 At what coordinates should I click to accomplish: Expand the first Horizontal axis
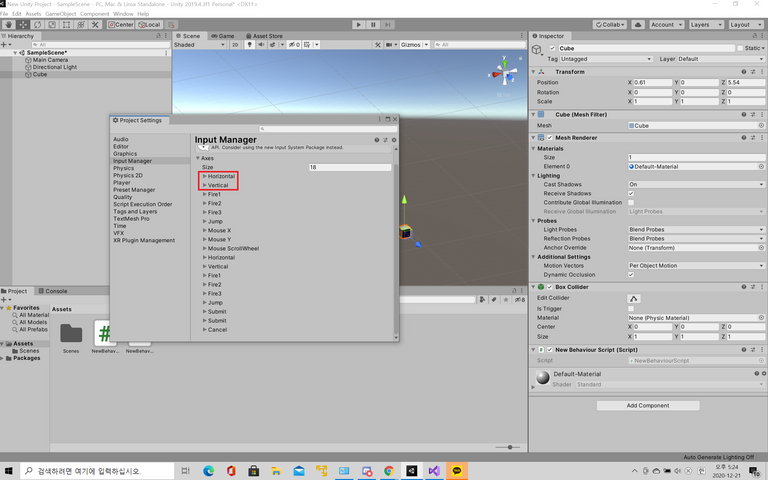[205, 176]
